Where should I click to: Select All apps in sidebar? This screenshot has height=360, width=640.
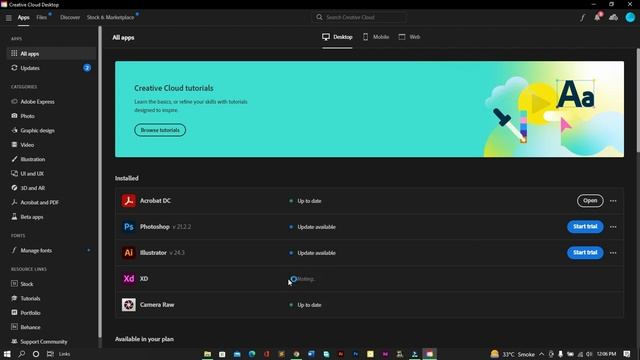click(x=51, y=53)
